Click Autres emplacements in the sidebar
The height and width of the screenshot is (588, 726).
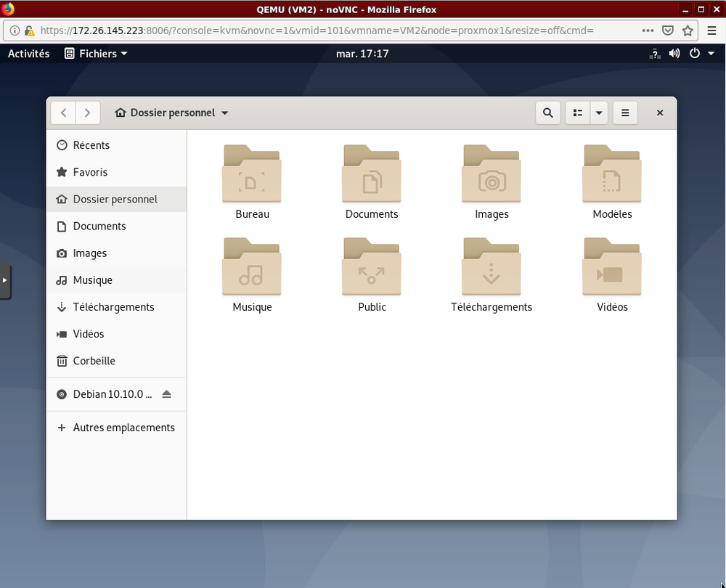(123, 428)
